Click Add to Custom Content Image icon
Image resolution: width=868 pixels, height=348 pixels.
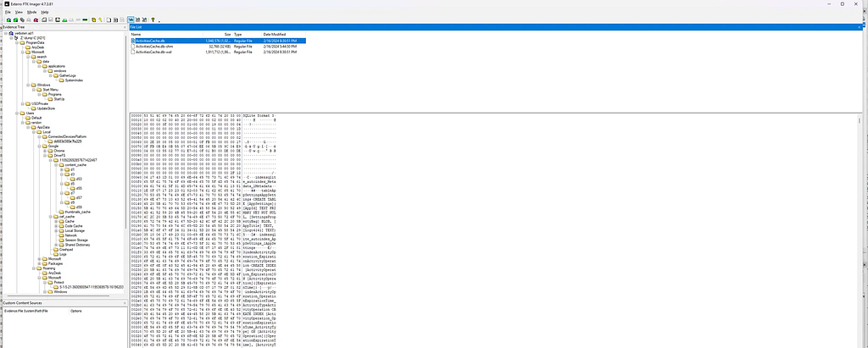click(64, 20)
